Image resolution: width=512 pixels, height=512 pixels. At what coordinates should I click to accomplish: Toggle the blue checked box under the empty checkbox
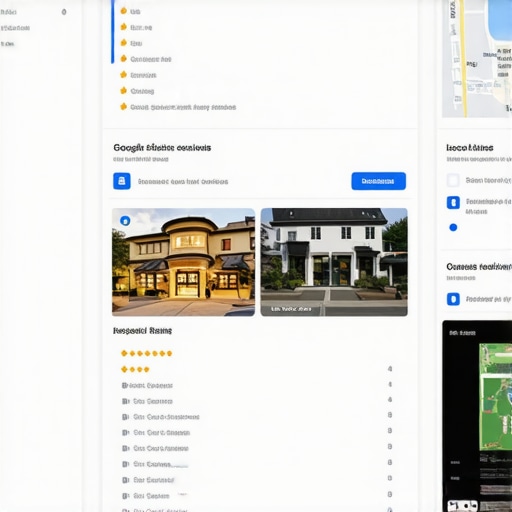click(453, 202)
